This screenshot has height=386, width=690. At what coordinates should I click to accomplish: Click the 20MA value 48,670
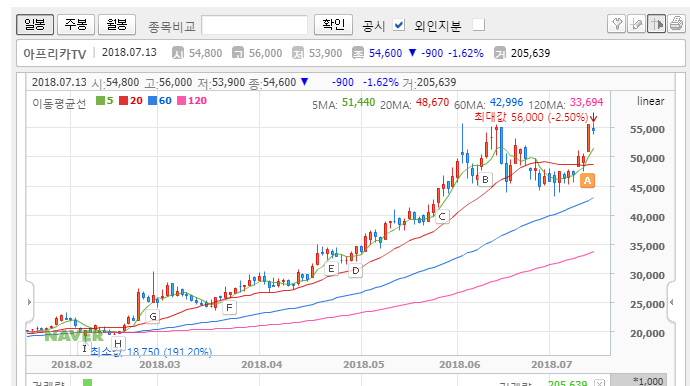click(x=432, y=103)
